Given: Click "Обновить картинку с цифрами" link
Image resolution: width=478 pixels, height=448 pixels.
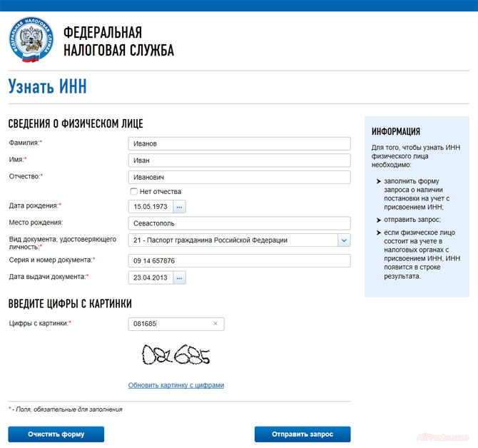Looking at the screenshot, I should click(x=176, y=385).
